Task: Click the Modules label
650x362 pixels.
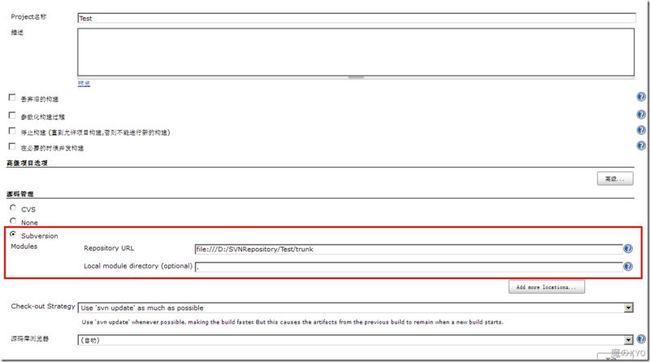Action: [24, 246]
